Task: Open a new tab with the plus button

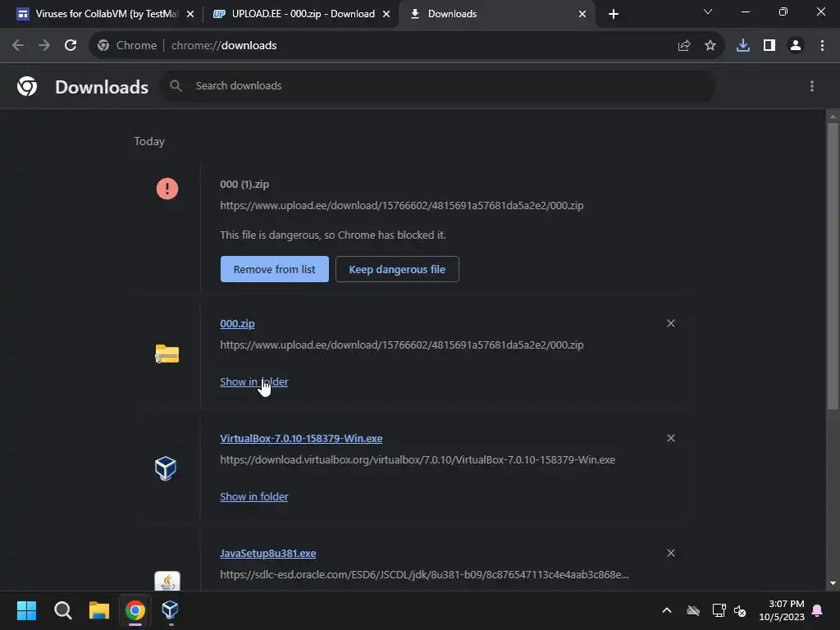Action: tap(614, 14)
